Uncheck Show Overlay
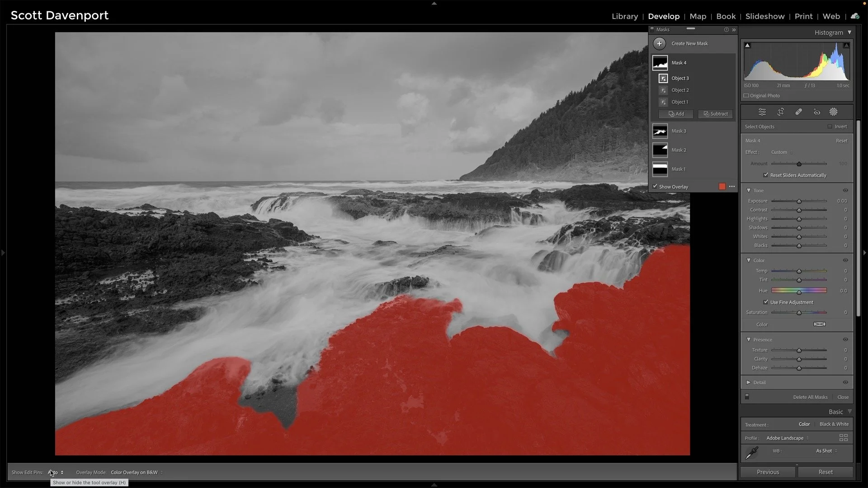This screenshot has height=488, width=868. [655, 186]
